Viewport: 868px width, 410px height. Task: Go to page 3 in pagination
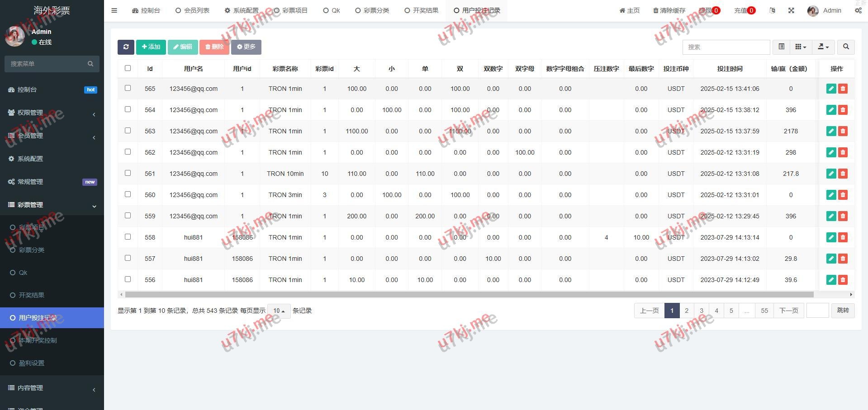702,311
